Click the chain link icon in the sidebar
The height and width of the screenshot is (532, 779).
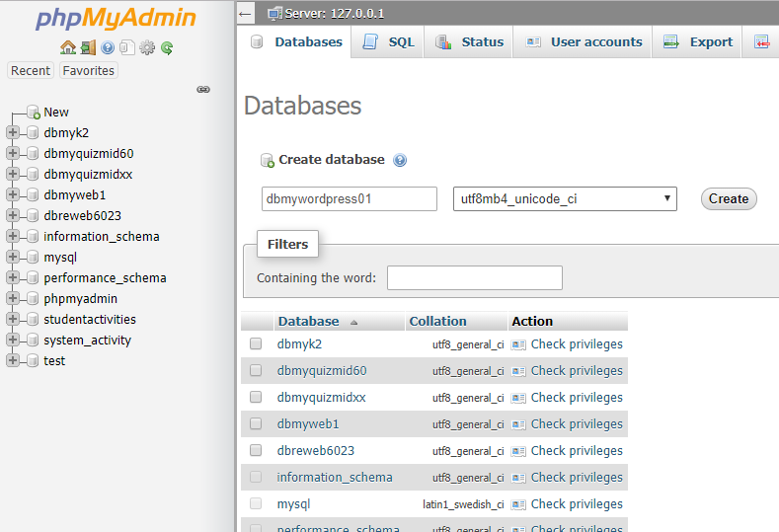[x=203, y=89]
